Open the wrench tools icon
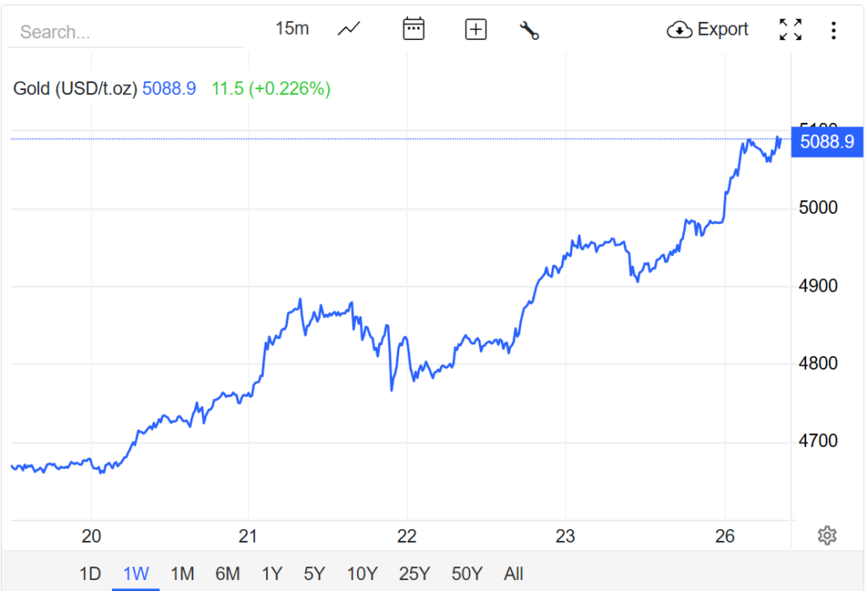Image resolution: width=868 pixels, height=591 pixels. pos(530,31)
